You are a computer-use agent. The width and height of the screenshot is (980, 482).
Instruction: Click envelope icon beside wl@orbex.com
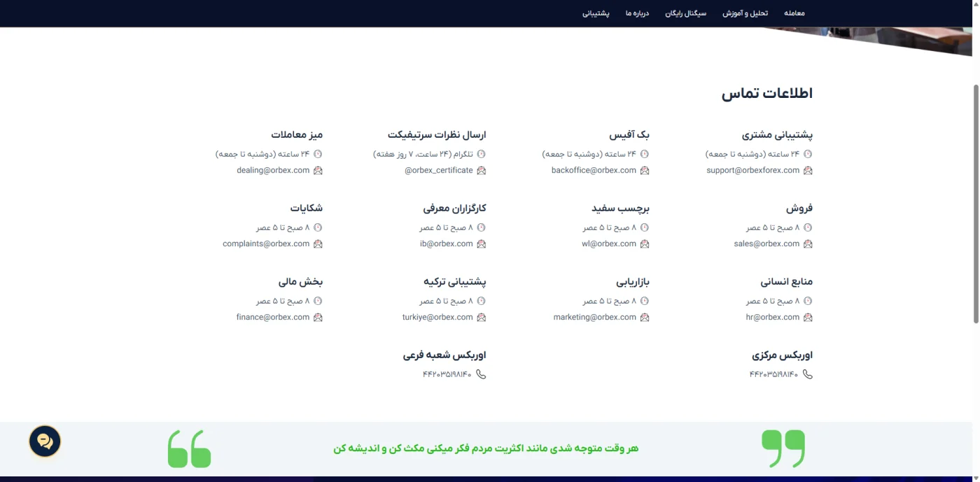[x=645, y=244]
